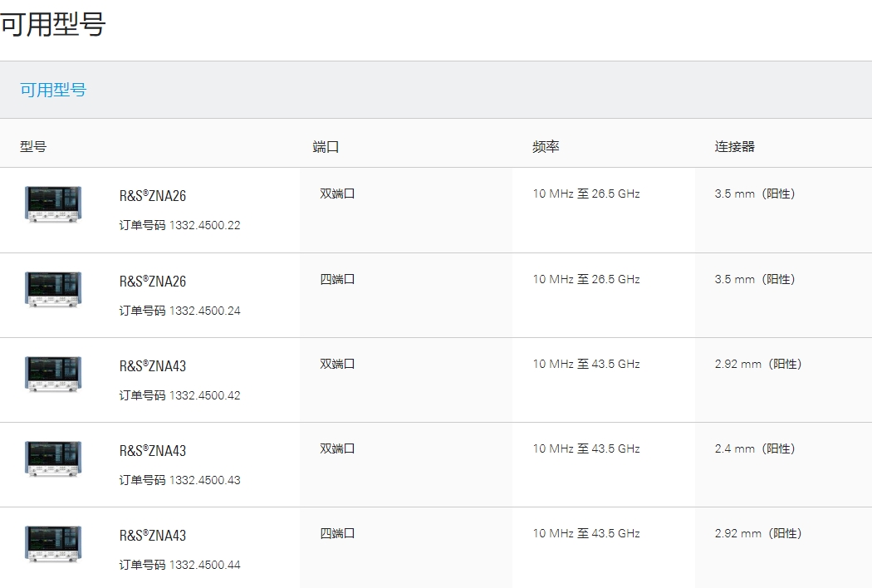
Task: Click 26.5 GHz frequency in 1332.4500.22 row
Action: tap(586, 194)
